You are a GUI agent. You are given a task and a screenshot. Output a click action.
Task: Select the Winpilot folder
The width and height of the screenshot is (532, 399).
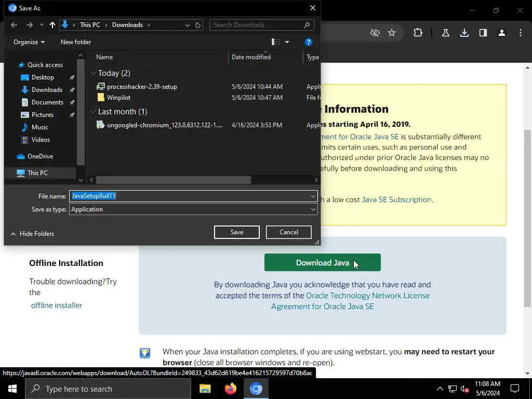[x=118, y=97]
